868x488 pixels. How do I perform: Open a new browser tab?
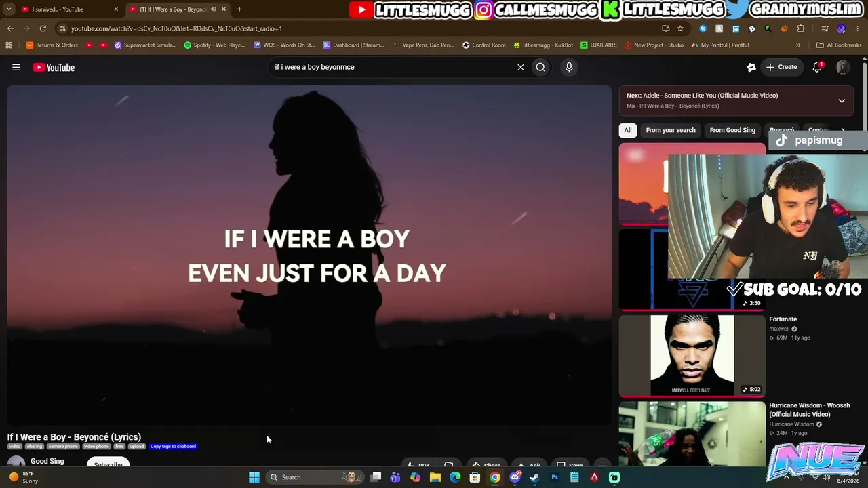(239, 9)
